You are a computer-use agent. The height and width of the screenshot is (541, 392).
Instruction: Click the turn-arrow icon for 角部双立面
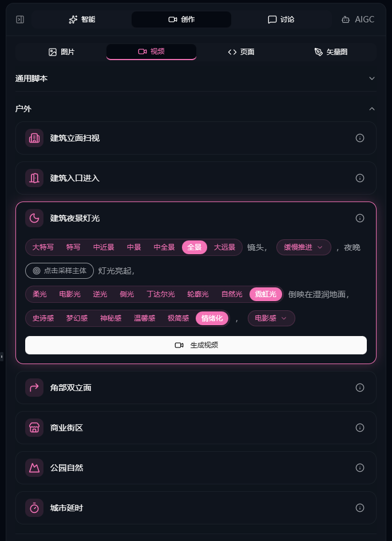click(34, 388)
